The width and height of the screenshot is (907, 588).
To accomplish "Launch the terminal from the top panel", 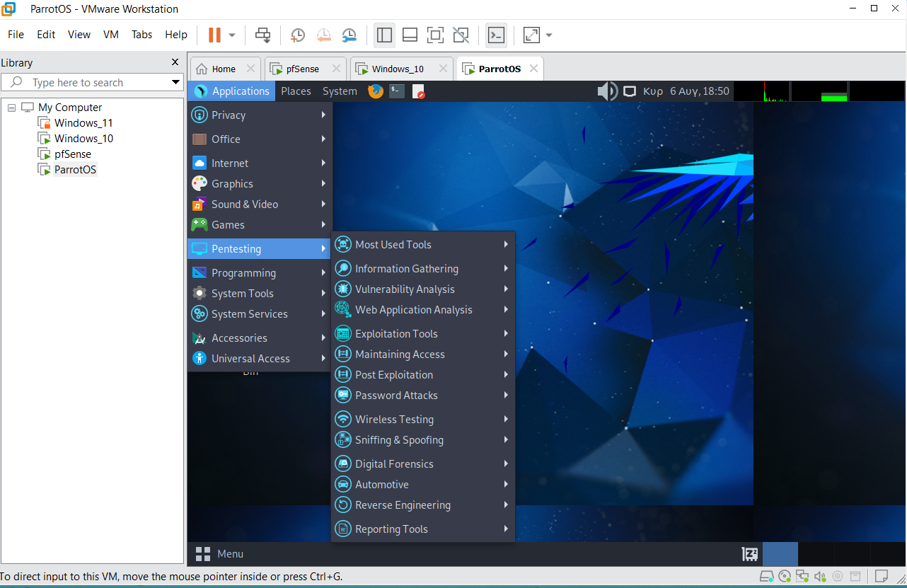I will click(x=397, y=91).
